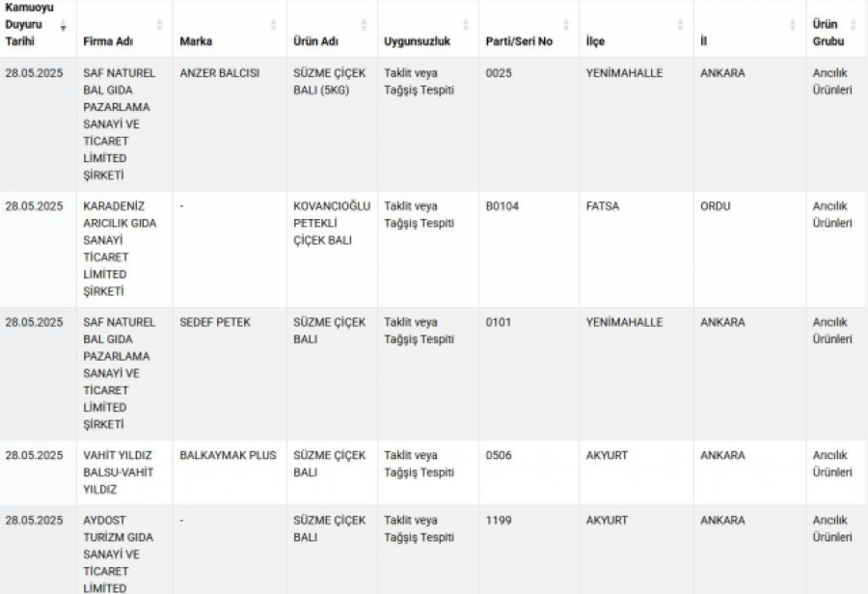Sort Ürün Grubu column with arrow icon
The width and height of the screenshot is (868, 594).
tap(854, 25)
